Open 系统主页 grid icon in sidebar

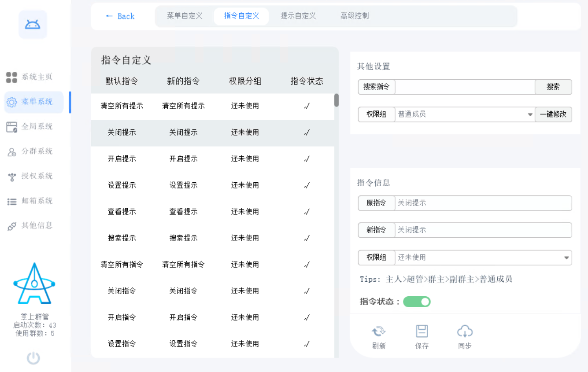click(11, 77)
